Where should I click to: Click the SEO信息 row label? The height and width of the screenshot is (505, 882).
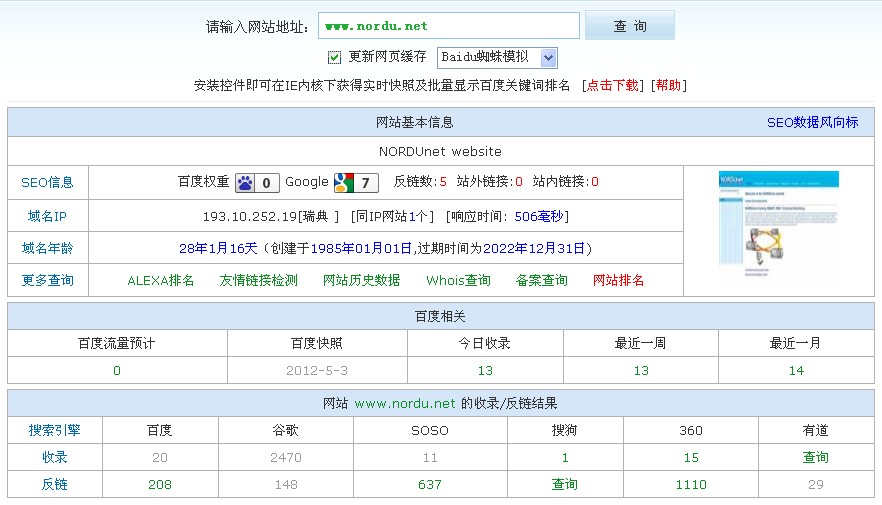point(47,183)
